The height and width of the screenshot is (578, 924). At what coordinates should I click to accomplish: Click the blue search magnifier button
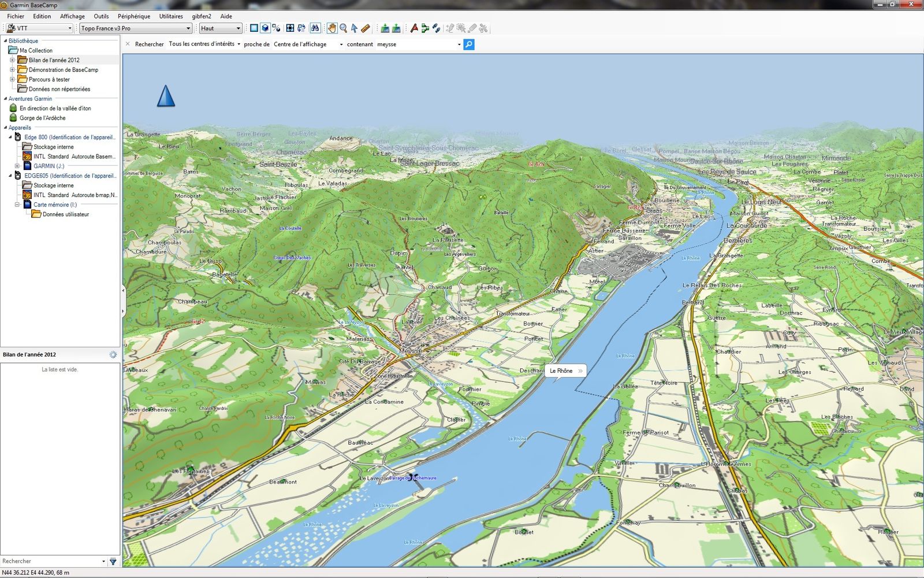click(469, 45)
